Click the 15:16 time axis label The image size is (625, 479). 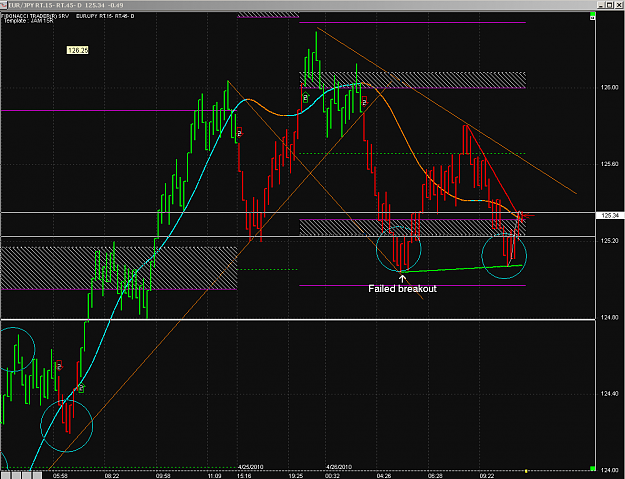coord(244,476)
